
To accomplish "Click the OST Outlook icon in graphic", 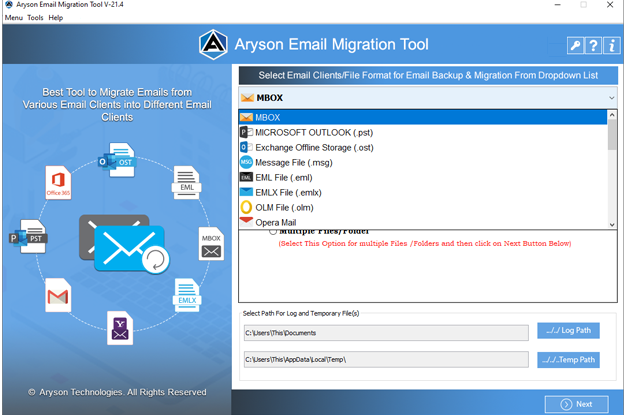I will pos(117,160).
